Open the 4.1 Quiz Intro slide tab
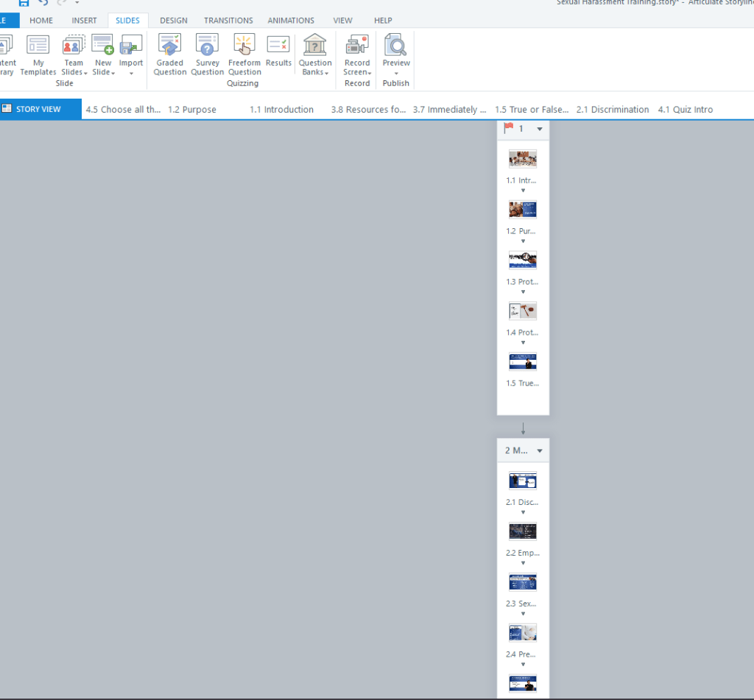The height and width of the screenshot is (700, 754). point(685,110)
